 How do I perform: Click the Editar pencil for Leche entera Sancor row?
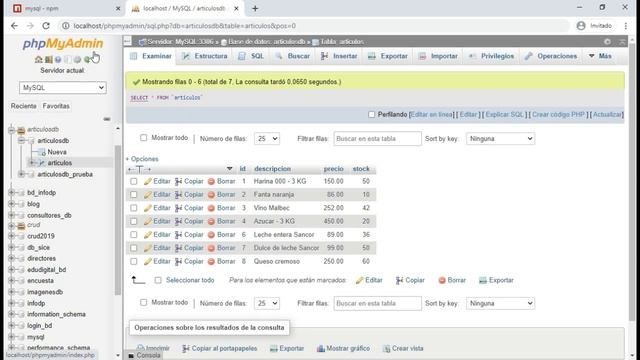(148, 235)
